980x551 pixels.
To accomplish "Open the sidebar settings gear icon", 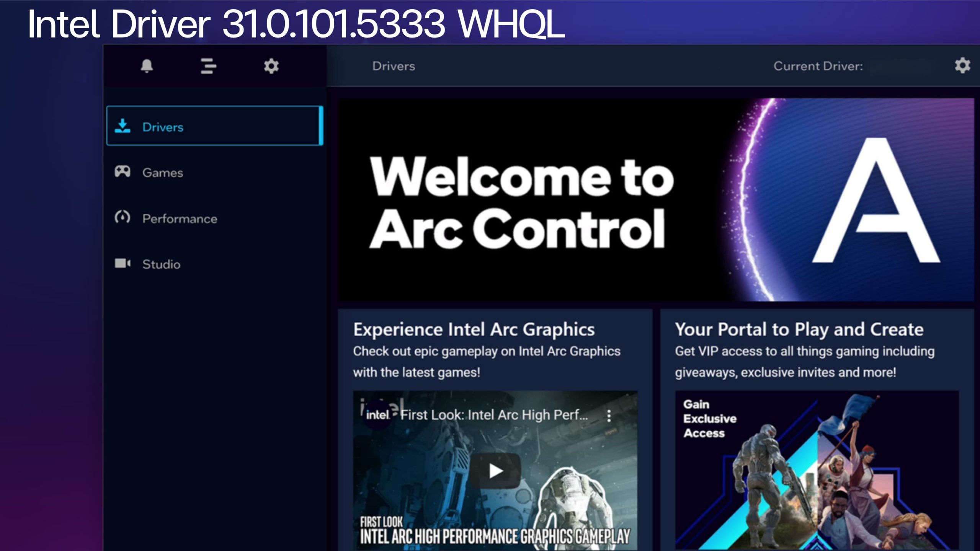I will tap(271, 66).
